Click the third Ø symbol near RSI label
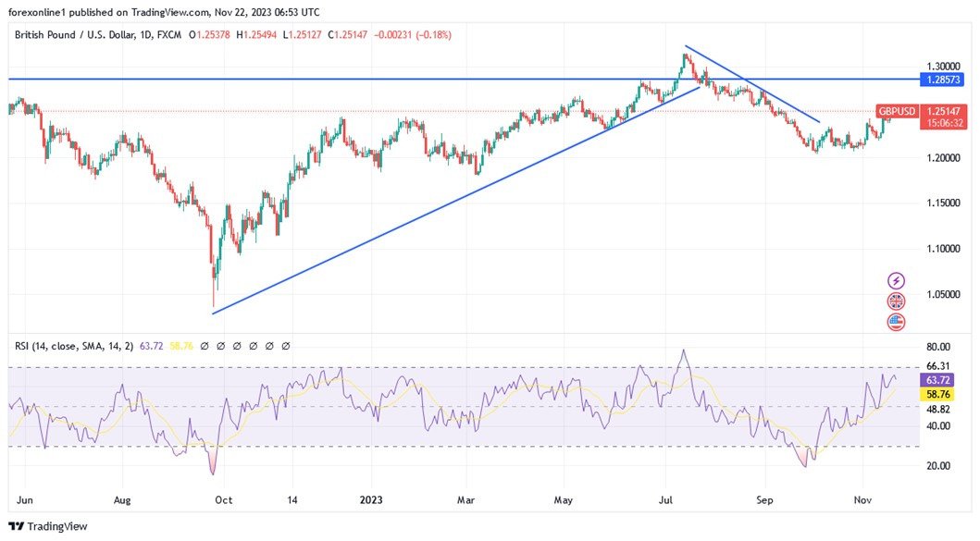980x541 pixels. click(x=237, y=345)
